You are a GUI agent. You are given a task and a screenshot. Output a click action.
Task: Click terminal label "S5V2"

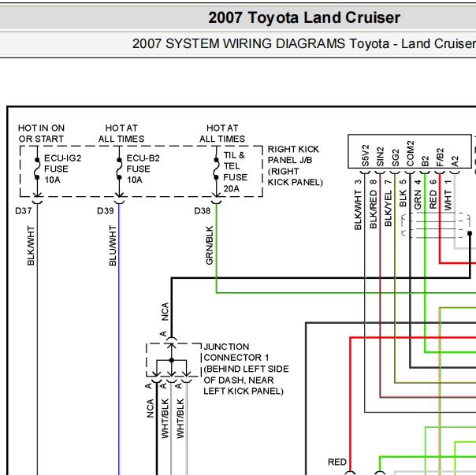(x=366, y=155)
